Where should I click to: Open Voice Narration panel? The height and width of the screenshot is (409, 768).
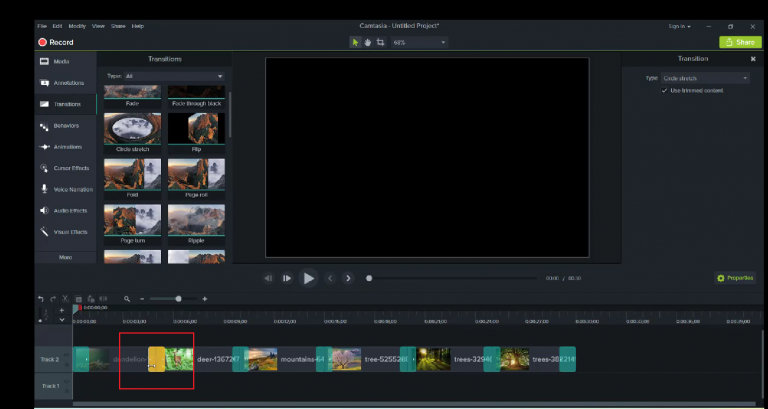[x=66, y=190]
